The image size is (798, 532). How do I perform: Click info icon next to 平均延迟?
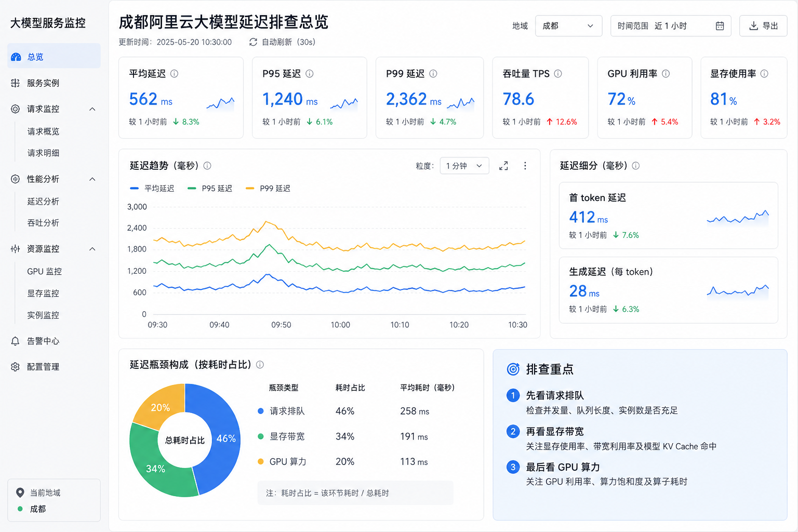[175, 74]
